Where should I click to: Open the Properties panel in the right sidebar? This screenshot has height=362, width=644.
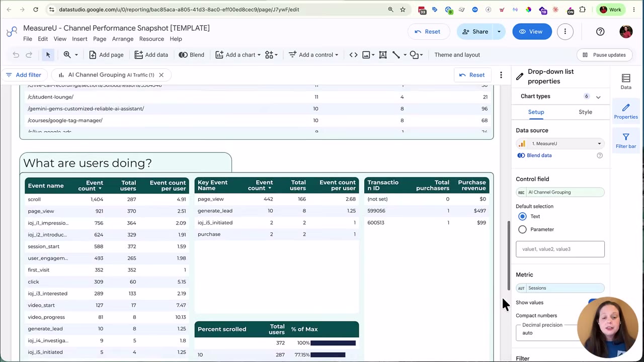[626, 111]
